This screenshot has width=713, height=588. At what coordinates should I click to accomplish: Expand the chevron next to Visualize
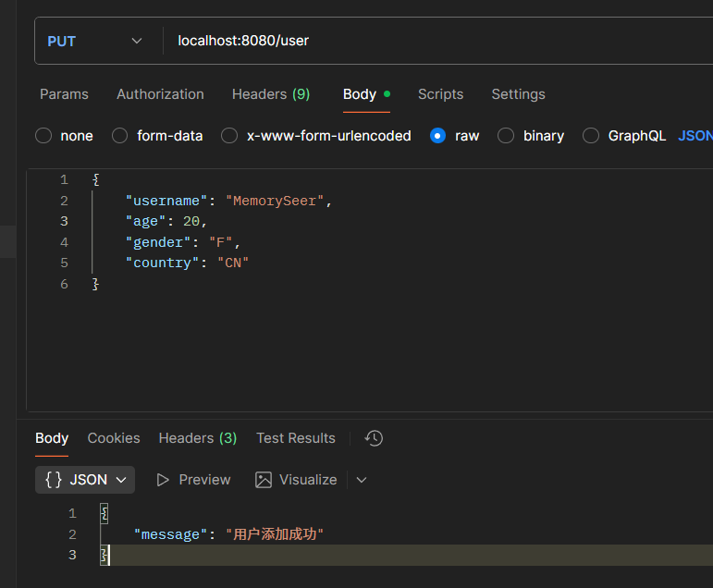[x=362, y=480]
